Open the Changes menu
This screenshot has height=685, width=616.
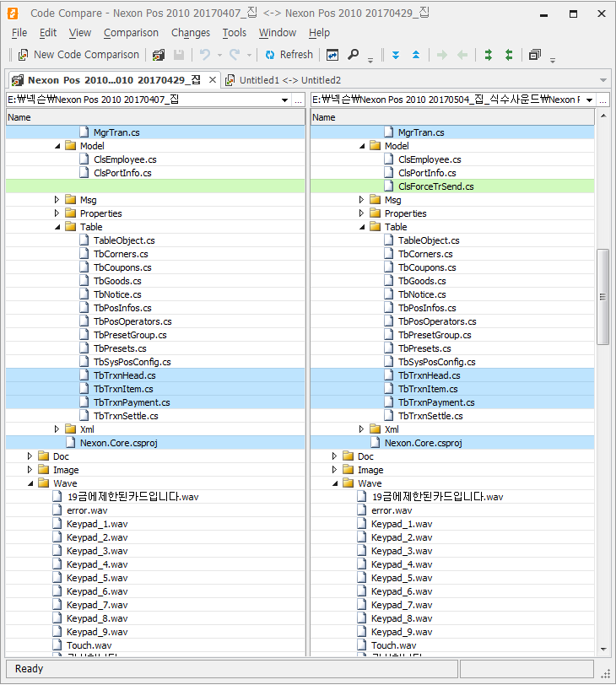pyautogui.click(x=191, y=33)
